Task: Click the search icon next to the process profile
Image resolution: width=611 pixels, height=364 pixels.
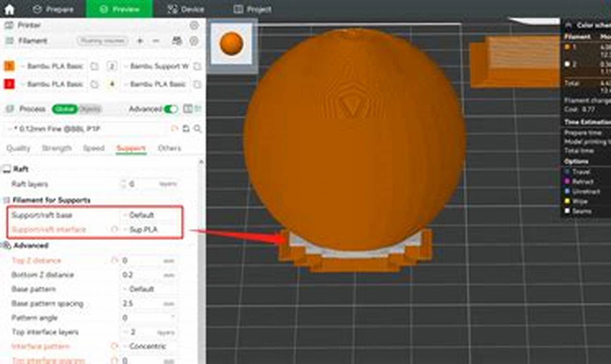Action: point(196,128)
